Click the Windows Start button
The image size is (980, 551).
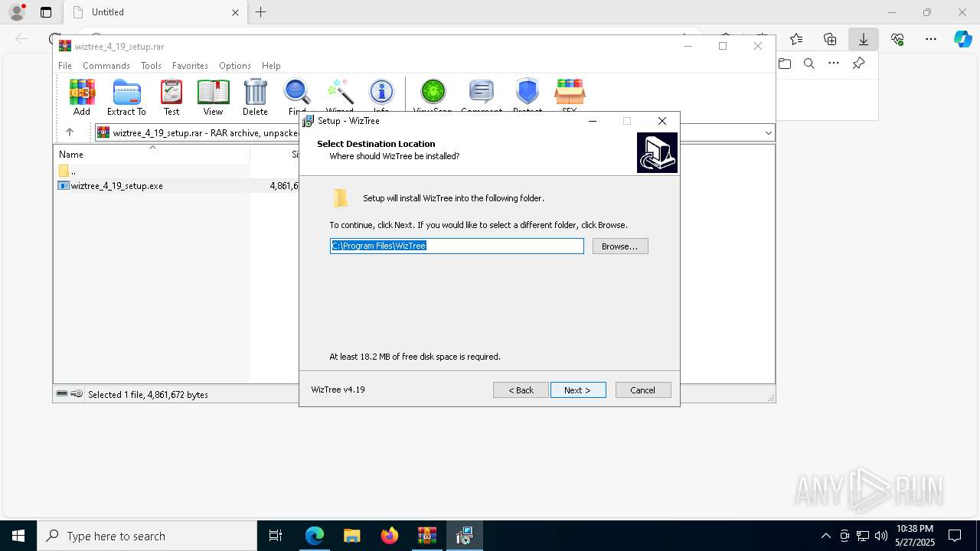click(x=18, y=536)
